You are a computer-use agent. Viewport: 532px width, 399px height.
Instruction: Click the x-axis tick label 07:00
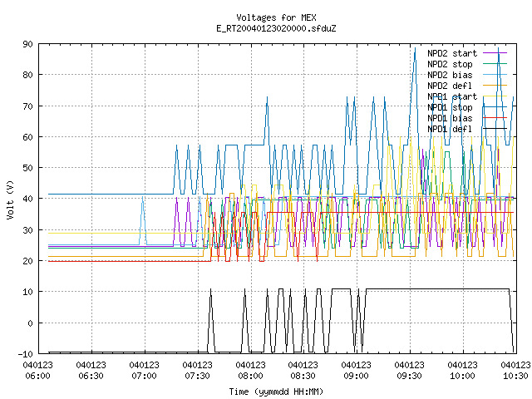click(x=144, y=376)
